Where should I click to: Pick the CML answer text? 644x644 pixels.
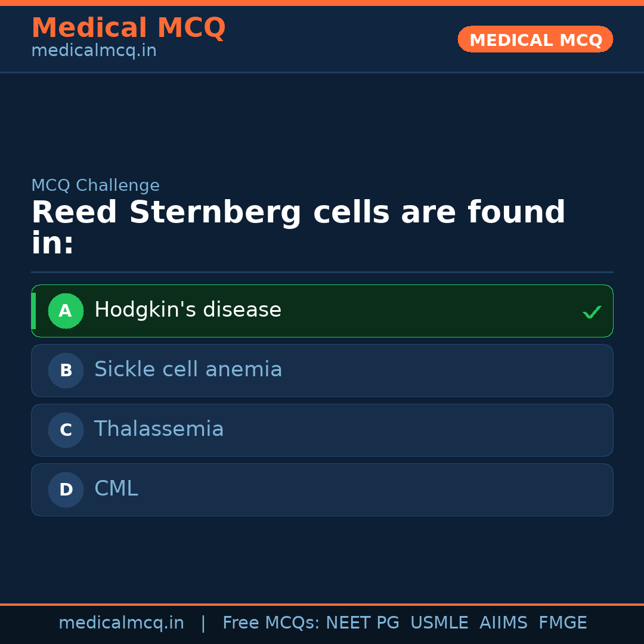point(116,489)
